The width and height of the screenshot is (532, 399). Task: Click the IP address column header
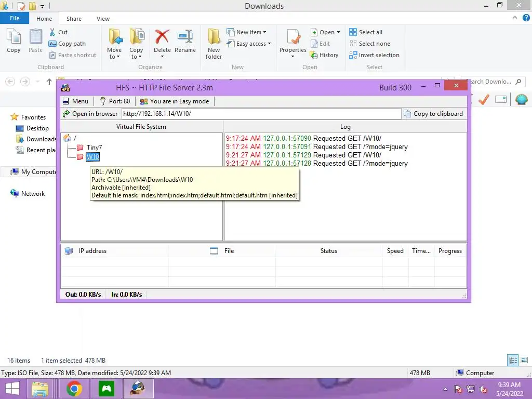click(92, 251)
